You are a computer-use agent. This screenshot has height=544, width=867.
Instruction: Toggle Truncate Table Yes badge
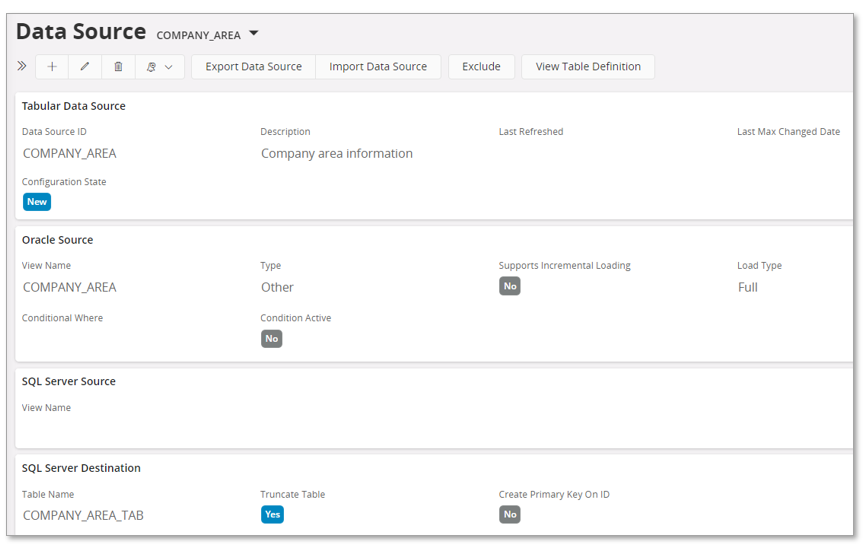(x=272, y=514)
